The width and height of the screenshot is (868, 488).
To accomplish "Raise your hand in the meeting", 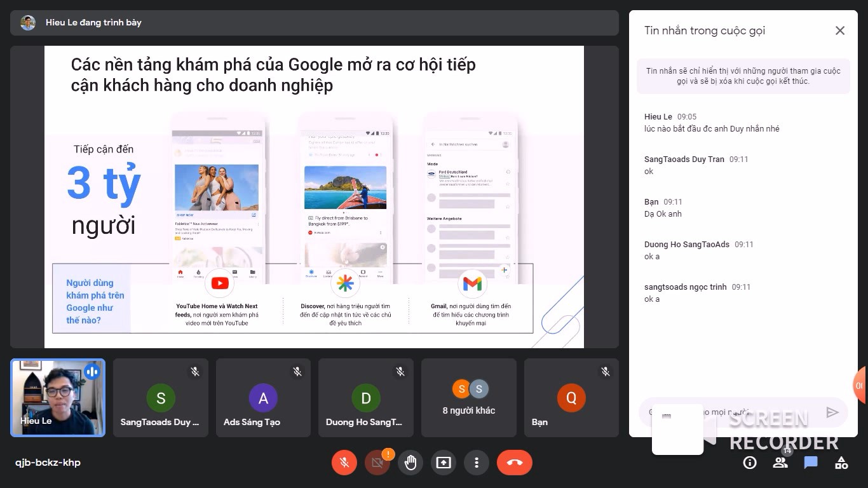I will point(410,463).
